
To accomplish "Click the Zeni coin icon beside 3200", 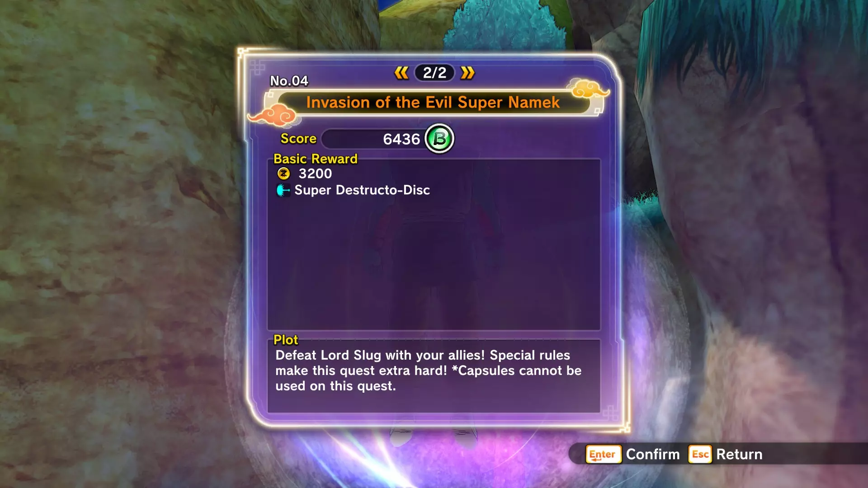I will (x=283, y=174).
